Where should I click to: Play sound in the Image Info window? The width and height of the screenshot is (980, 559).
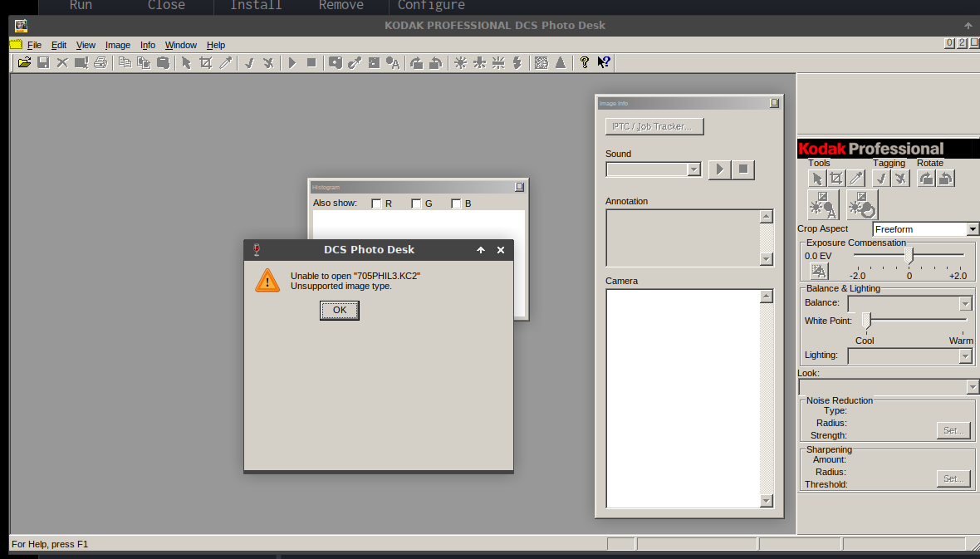719,169
